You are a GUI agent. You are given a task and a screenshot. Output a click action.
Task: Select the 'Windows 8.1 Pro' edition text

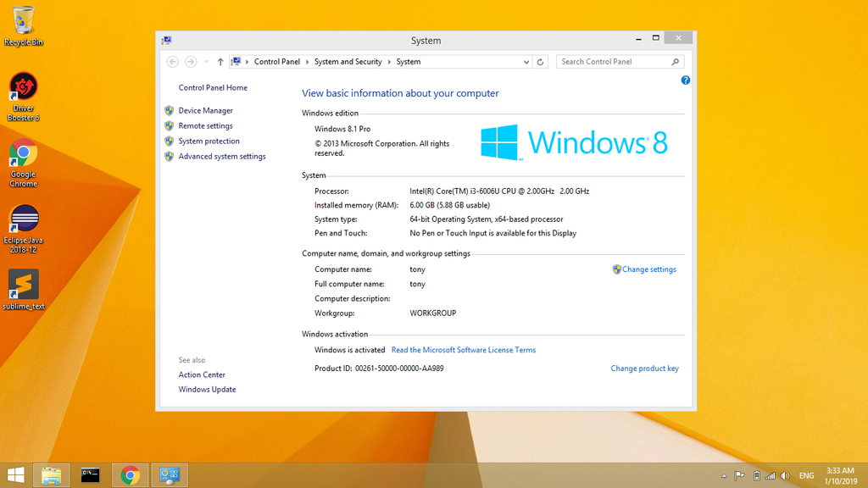pos(342,129)
